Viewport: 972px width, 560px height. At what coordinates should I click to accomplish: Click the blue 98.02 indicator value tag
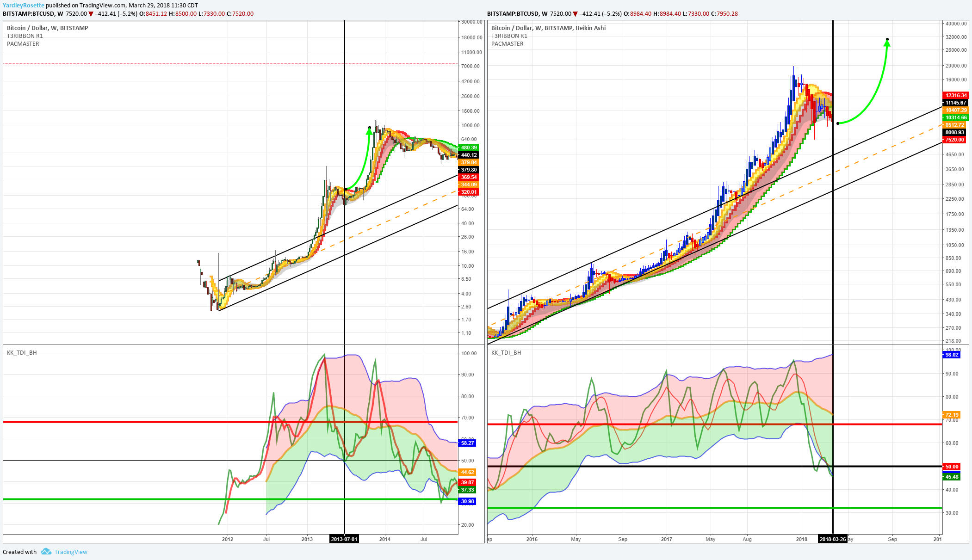coord(952,355)
